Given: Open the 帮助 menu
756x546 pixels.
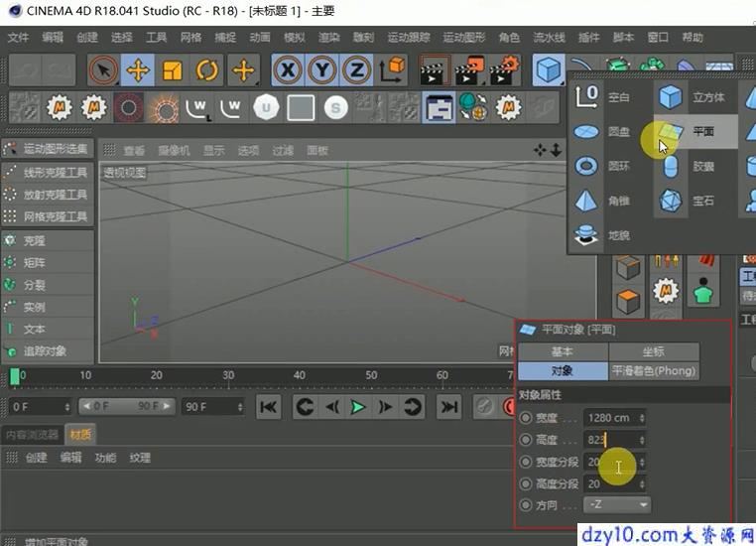Looking at the screenshot, I should 693,38.
